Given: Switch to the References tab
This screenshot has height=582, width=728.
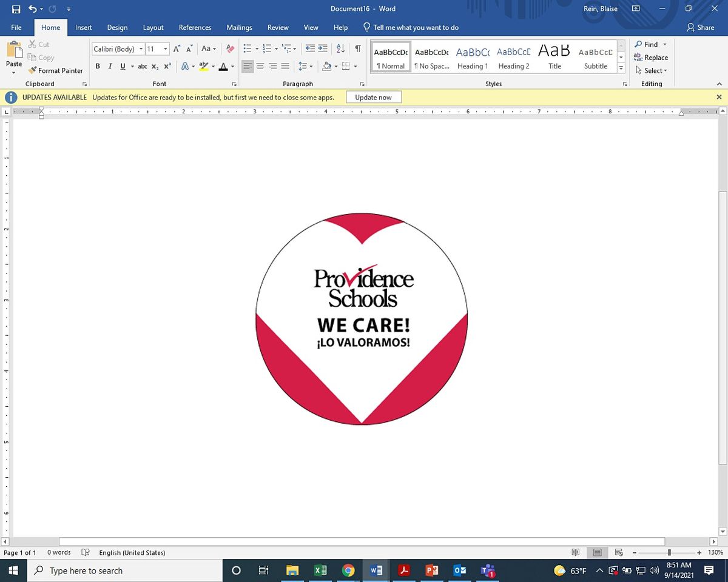Looking at the screenshot, I should click(x=195, y=27).
